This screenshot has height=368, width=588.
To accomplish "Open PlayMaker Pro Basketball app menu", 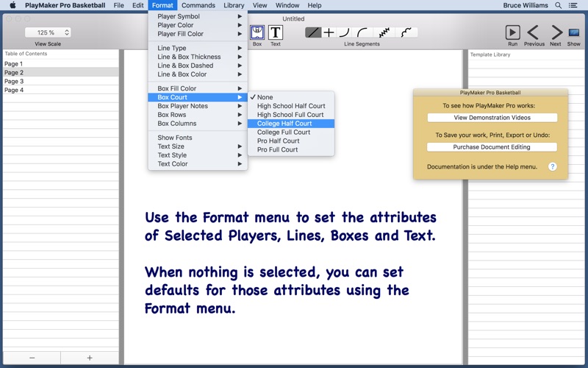I will [65, 5].
